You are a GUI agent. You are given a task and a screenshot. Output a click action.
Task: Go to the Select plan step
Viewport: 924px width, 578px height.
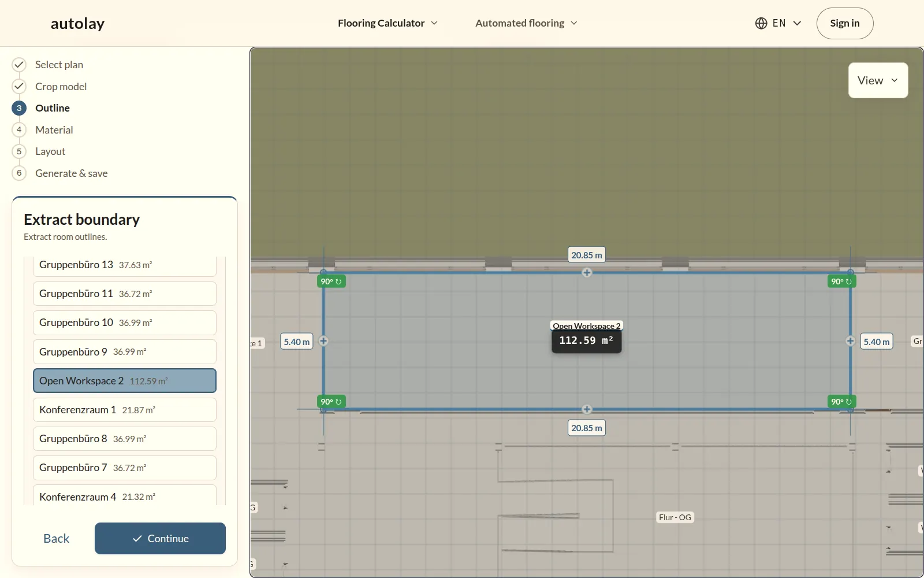(59, 65)
